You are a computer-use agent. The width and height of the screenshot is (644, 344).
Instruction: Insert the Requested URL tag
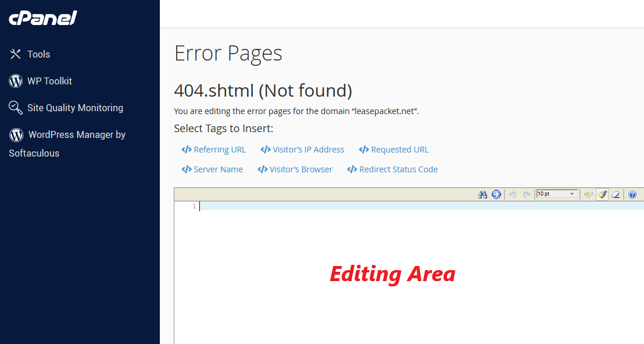(393, 149)
